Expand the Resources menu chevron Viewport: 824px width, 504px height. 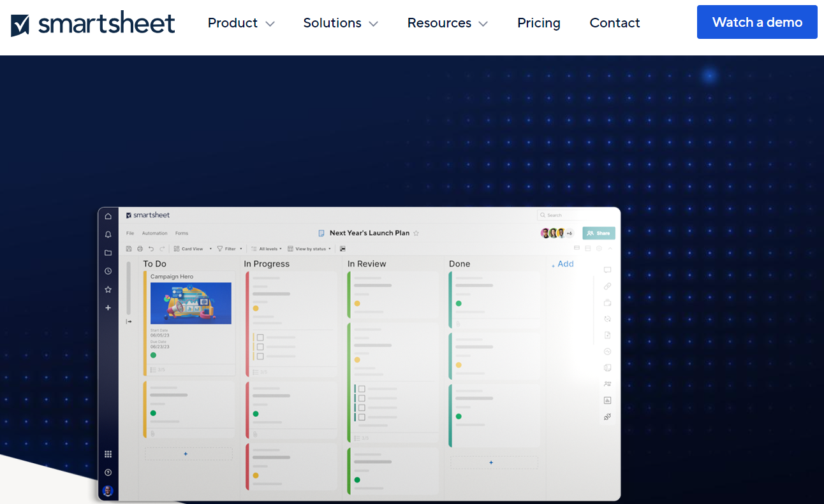click(x=483, y=24)
